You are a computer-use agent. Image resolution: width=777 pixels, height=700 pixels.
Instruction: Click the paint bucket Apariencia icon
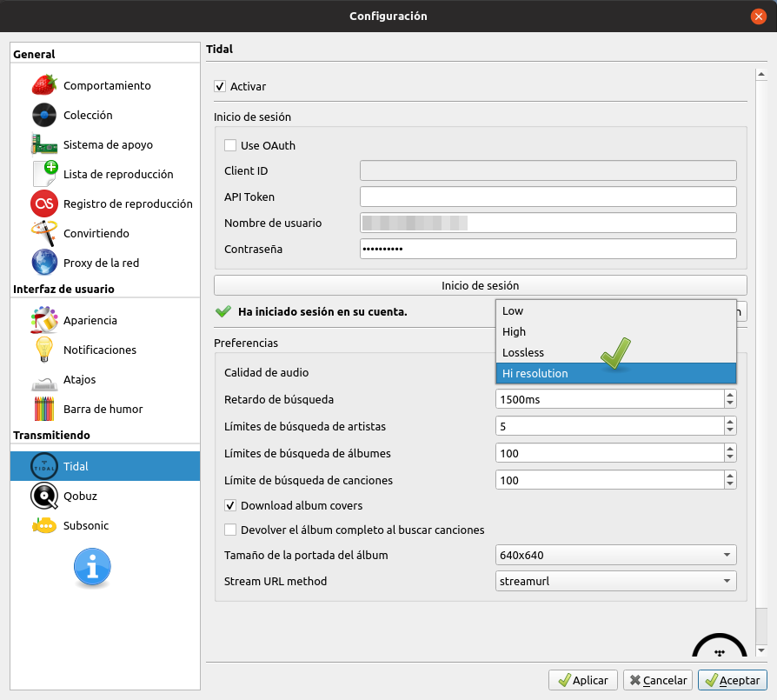pyautogui.click(x=44, y=320)
